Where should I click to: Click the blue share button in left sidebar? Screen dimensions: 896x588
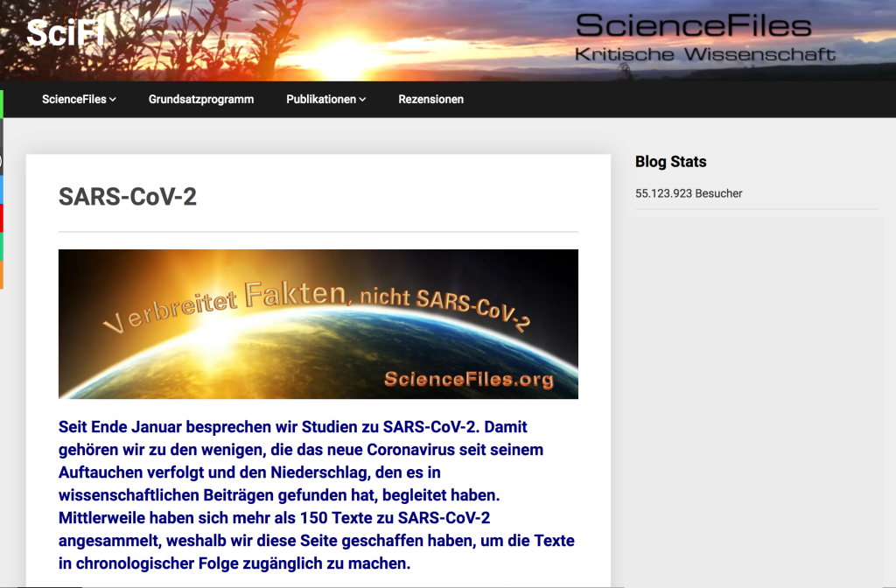tap(2, 189)
